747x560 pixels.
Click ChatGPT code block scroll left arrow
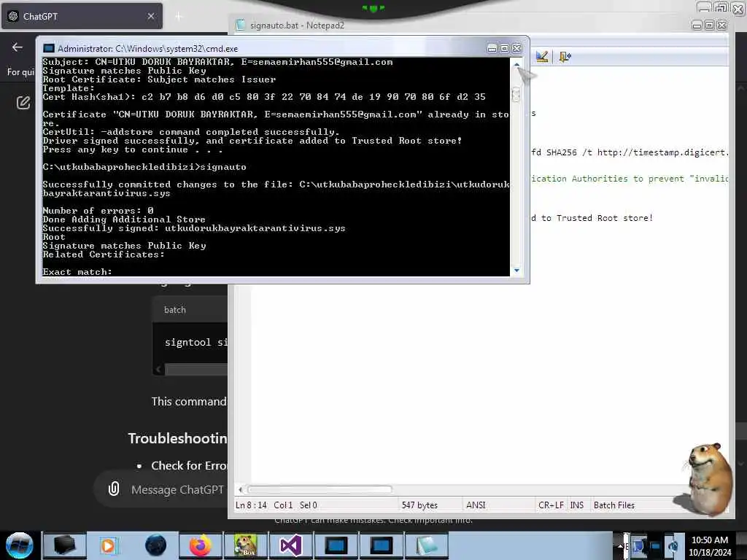(158, 369)
